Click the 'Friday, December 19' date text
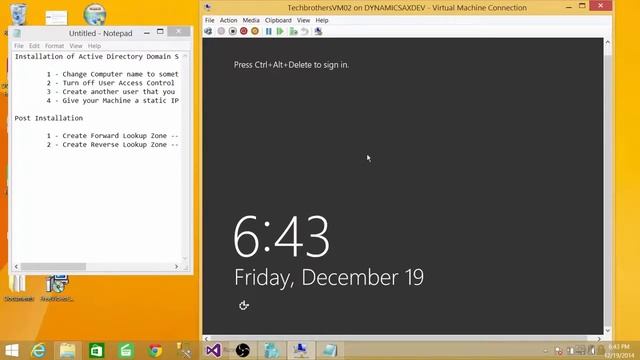 (x=329, y=278)
